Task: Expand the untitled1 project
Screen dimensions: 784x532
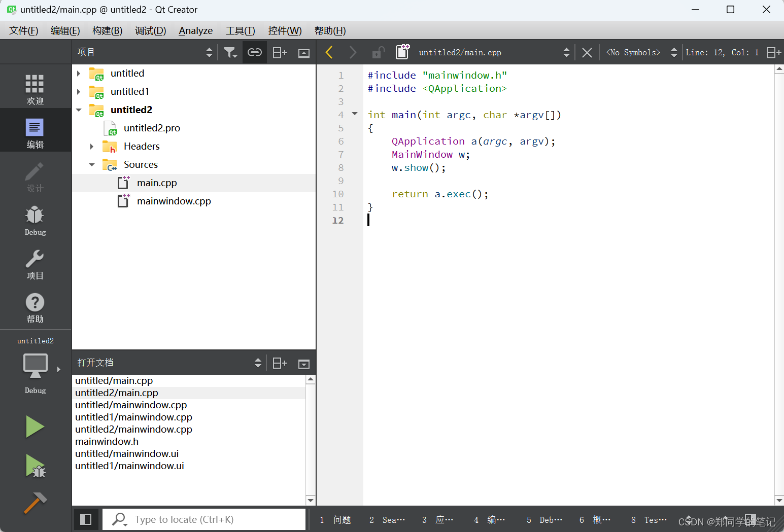Action: click(x=79, y=92)
